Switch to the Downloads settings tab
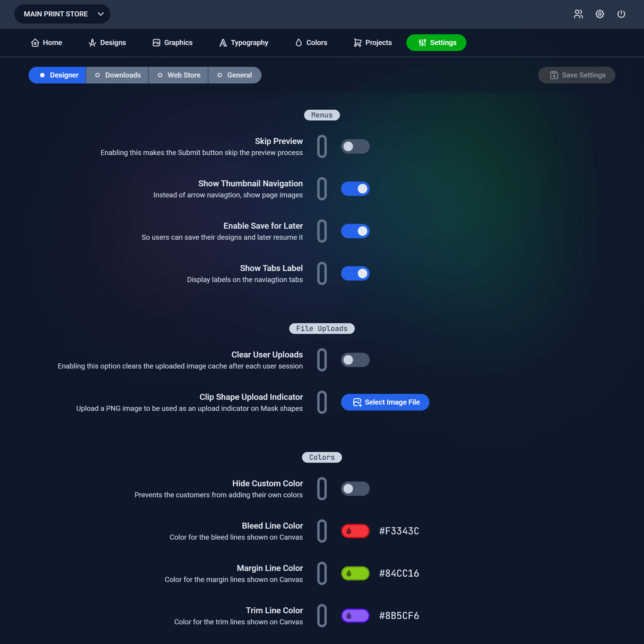This screenshot has height=644, width=644. 117,75
